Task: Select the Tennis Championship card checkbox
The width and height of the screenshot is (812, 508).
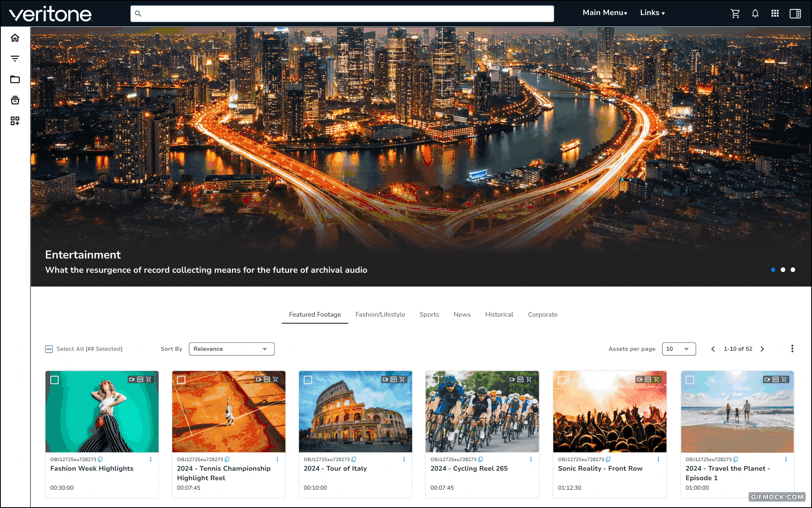Action: (x=181, y=380)
